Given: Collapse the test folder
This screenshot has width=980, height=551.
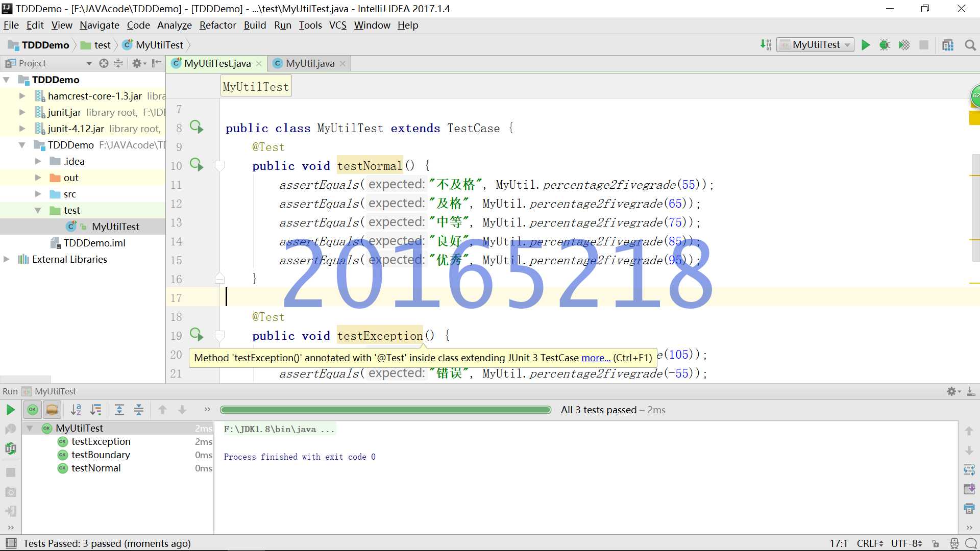Looking at the screenshot, I should click(x=38, y=210).
